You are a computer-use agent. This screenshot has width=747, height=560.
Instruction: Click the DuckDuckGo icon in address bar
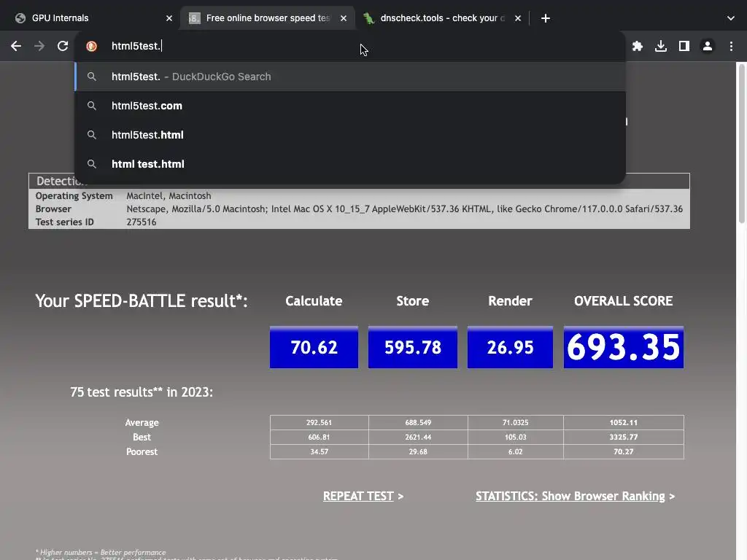tap(91, 46)
